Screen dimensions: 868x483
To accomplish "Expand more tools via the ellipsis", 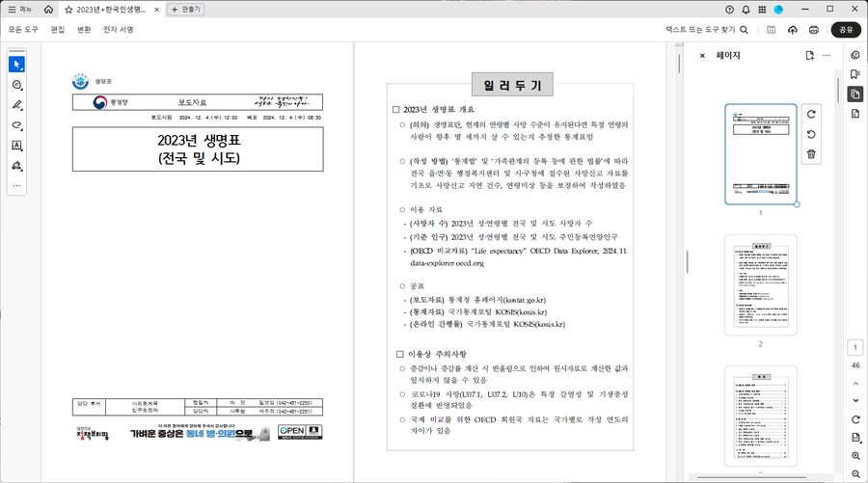I will [x=16, y=185].
